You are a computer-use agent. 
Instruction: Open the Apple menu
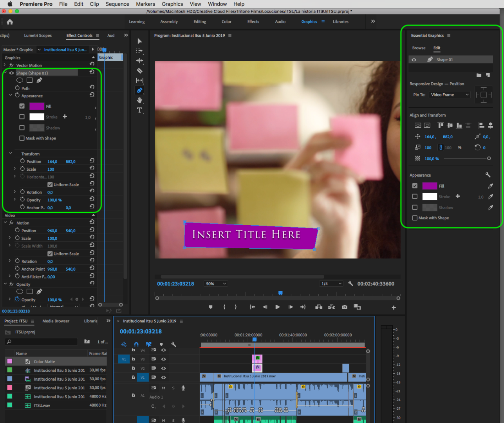pos(10,4)
